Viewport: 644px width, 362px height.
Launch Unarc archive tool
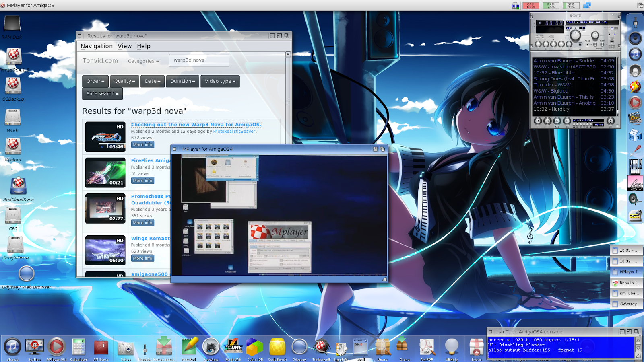pyautogui.click(x=382, y=347)
